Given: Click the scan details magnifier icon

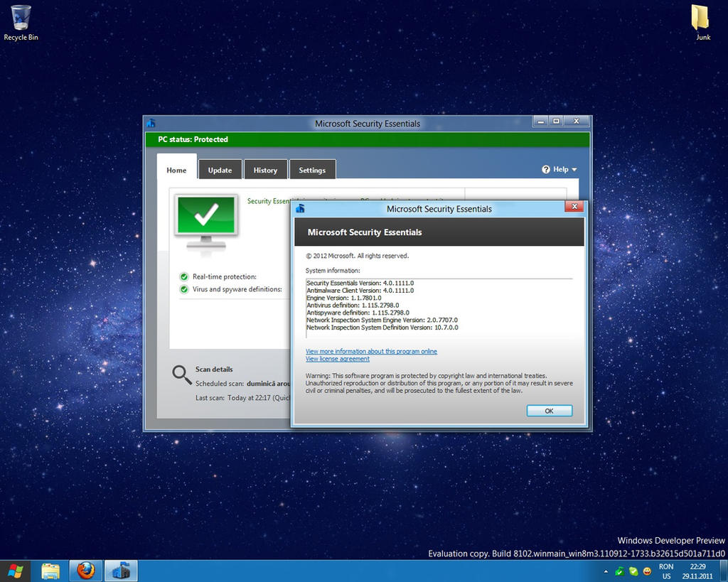Looking at the screenshot, I should coord(180,372).
